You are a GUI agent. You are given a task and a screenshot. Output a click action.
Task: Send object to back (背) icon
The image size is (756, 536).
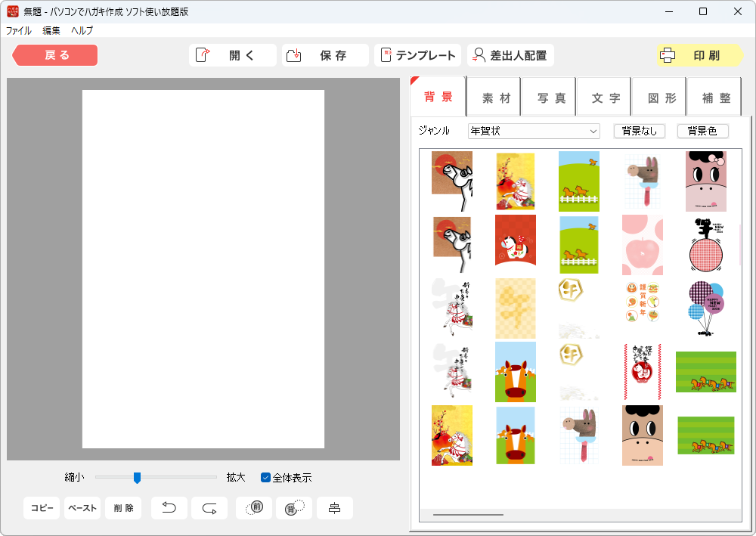coord(294,508)
